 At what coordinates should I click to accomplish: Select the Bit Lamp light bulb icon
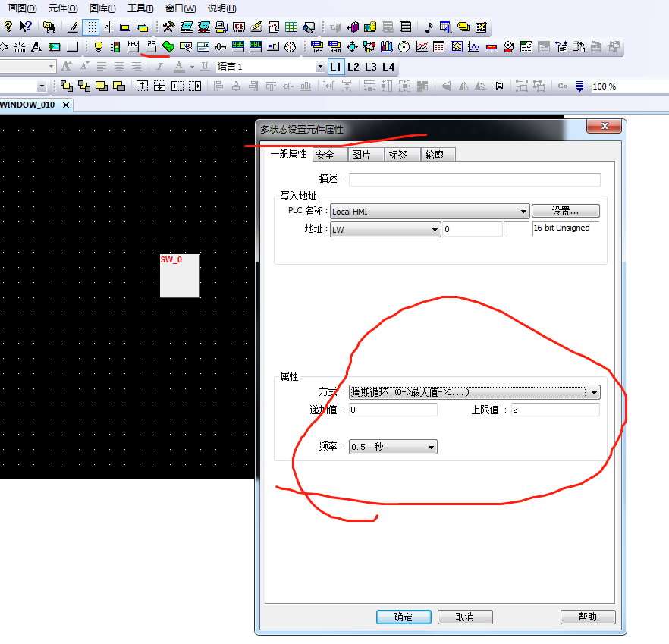tap(99, 47)
